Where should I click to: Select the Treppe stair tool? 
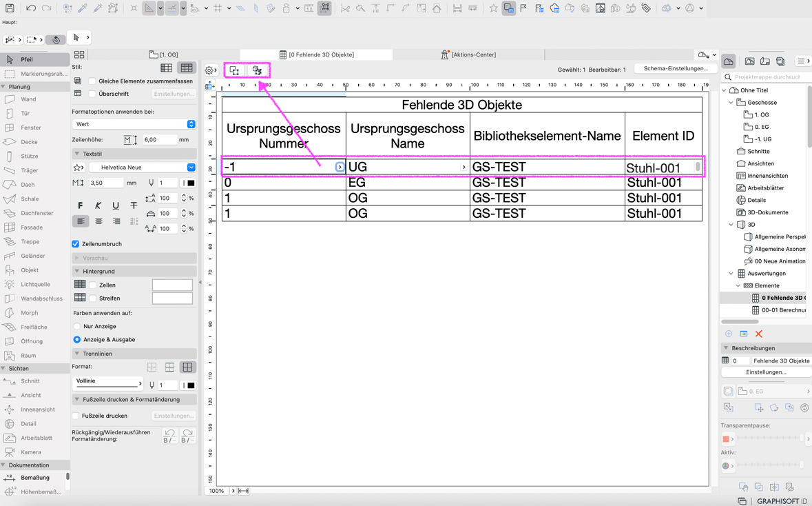[29, 242]
